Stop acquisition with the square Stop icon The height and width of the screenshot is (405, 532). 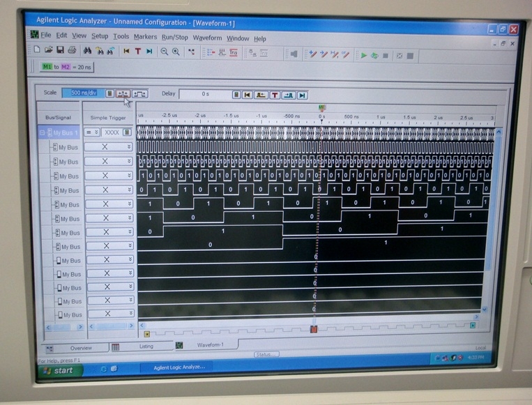(386, 56)
